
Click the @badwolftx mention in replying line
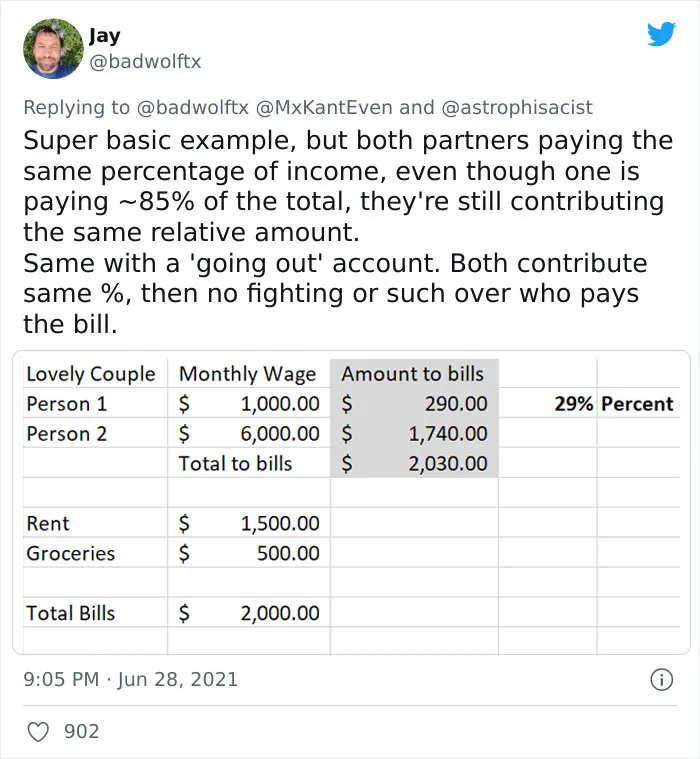coord(193,107)
